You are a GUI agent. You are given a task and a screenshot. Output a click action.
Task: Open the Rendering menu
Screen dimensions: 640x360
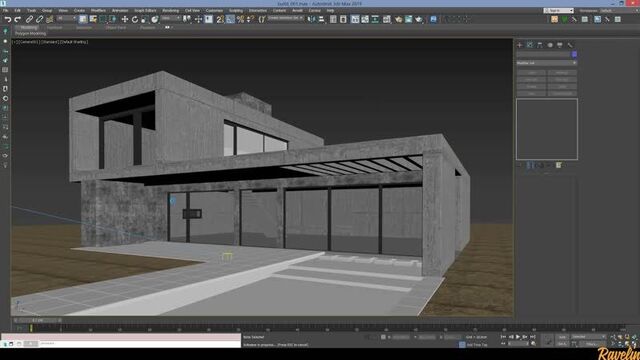(x=171, y=11)
